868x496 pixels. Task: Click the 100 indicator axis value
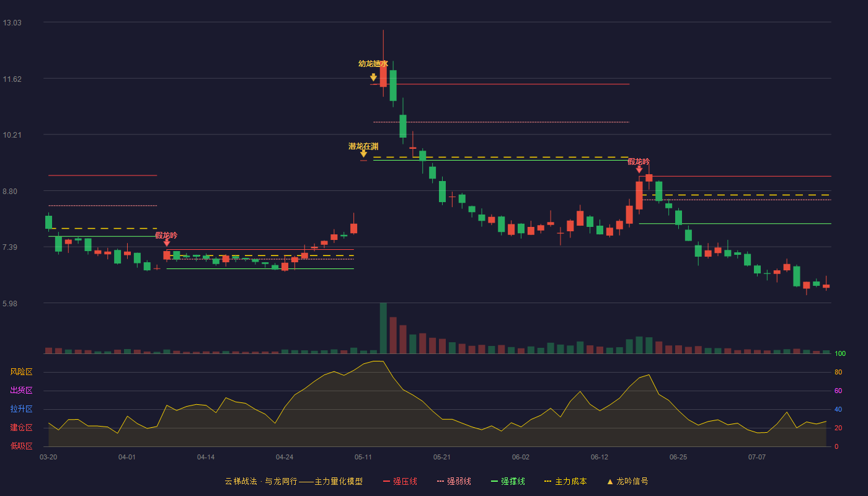[840, 354]
